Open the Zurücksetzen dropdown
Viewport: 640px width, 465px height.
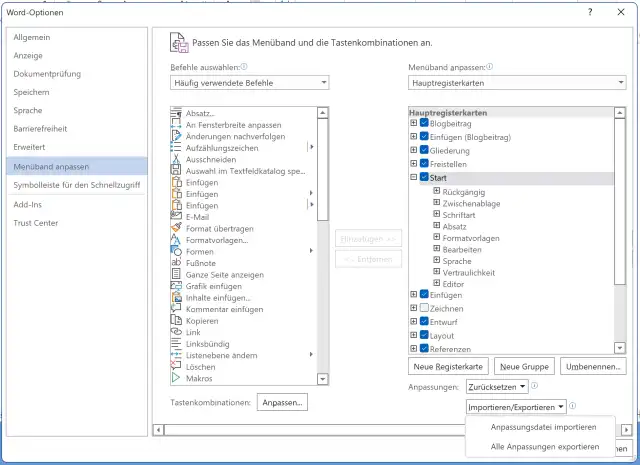tap(497, 387)
